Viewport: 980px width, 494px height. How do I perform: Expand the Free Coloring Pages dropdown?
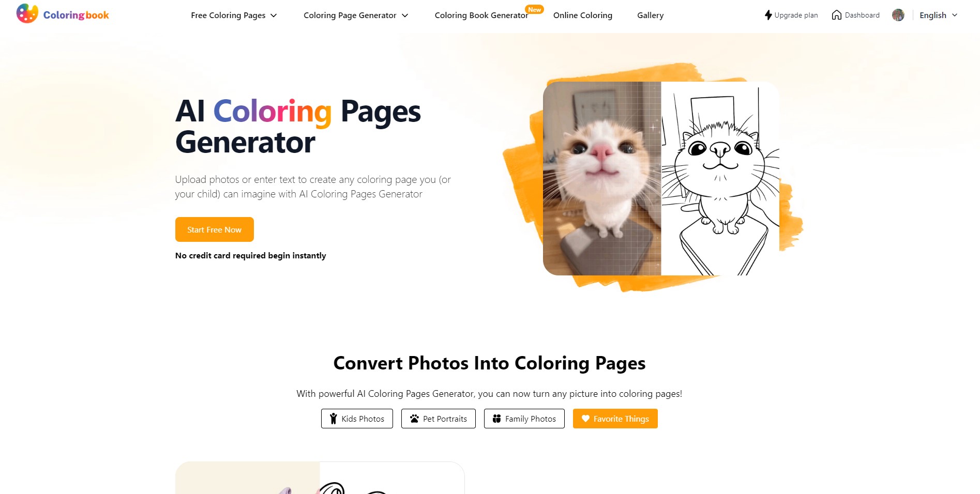coord(234,16)
